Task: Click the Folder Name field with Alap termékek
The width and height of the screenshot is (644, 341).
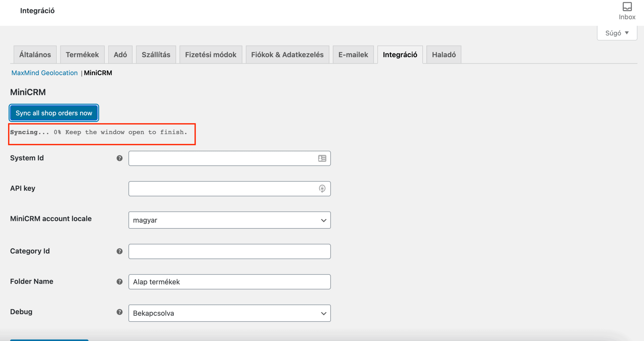Action: pyautogui.click(x=229, y=282)
